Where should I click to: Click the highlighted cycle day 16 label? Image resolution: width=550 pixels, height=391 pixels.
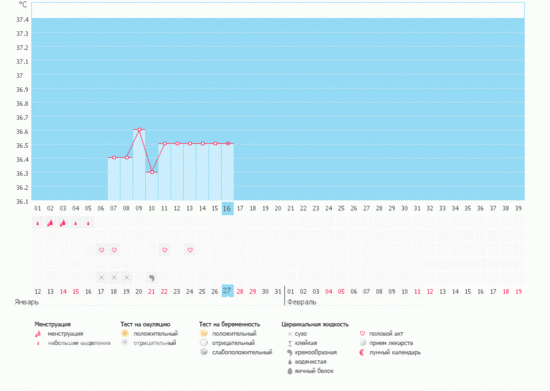tap(227, 208)
